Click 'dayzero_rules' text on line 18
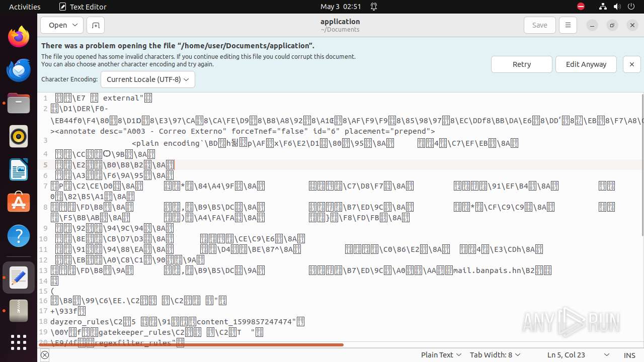Viewport: 644px width, 362px height. 79,322
